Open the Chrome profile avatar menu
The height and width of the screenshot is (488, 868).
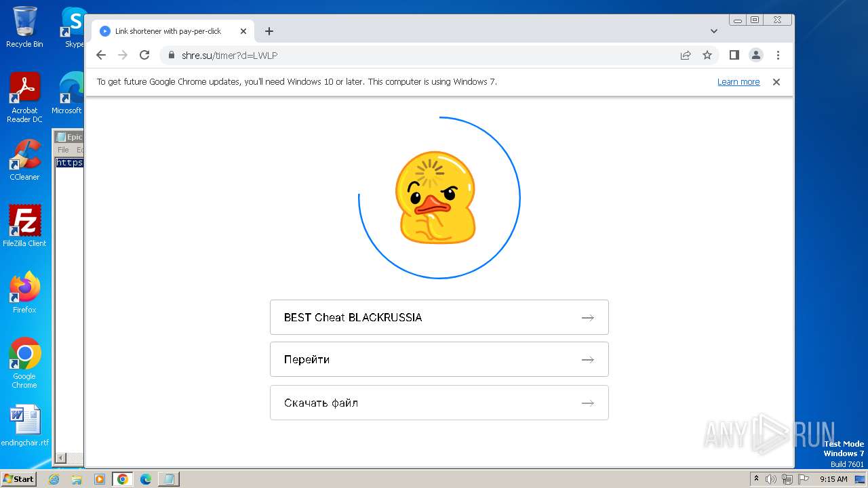click(756, 55)
